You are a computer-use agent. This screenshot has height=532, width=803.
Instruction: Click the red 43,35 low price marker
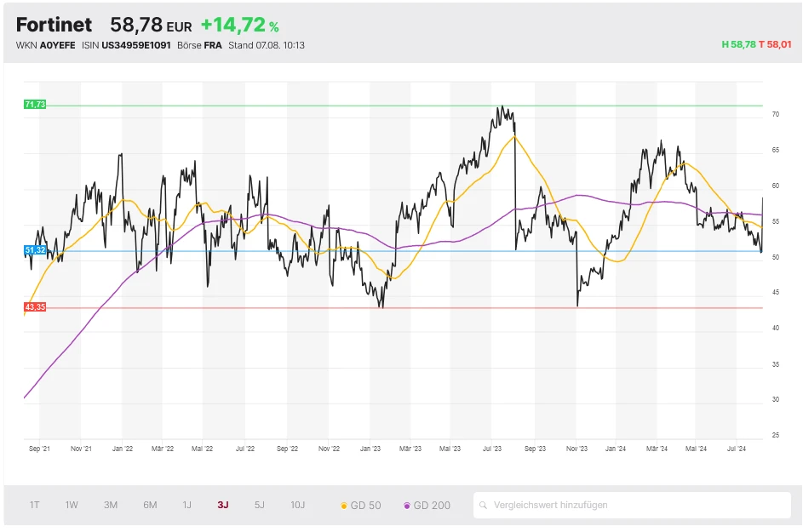[35, 306]
